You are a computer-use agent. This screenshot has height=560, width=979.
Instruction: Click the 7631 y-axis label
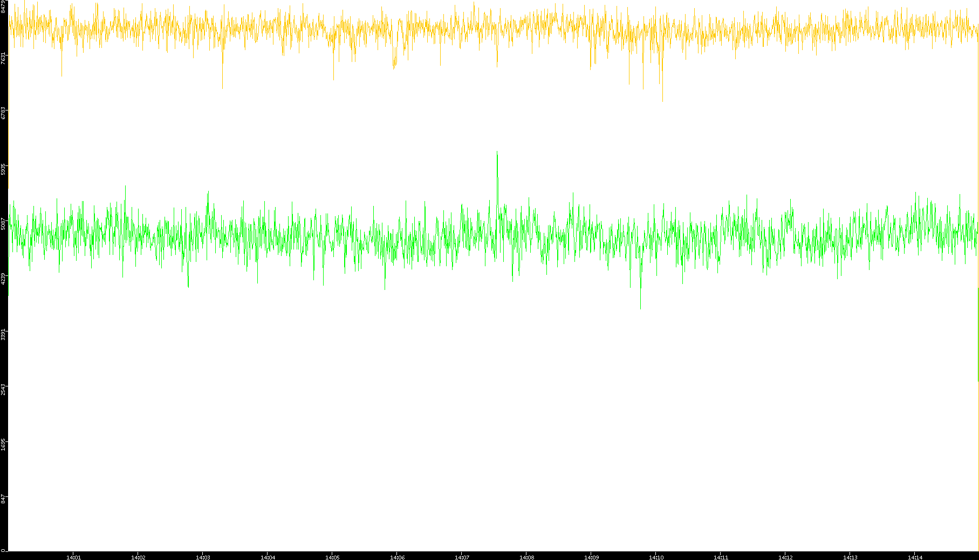[x=4, y=58]
